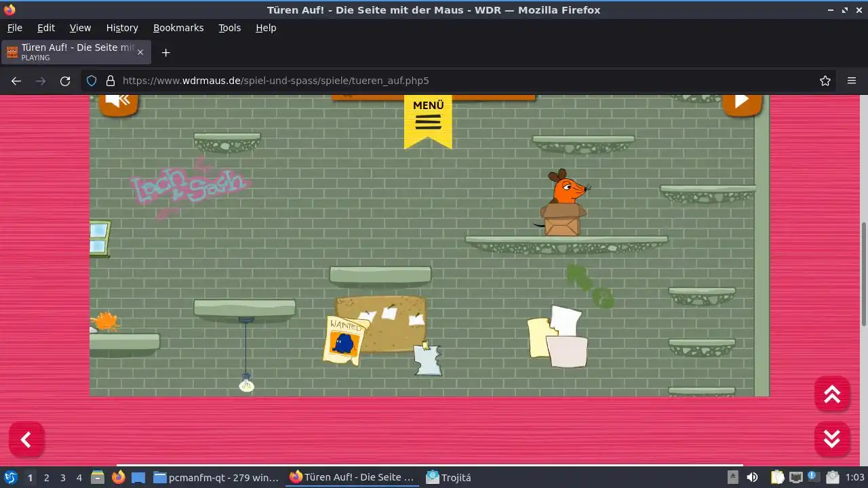Switch to the pcmanfm-qt window in taskbar

(216, 477)
